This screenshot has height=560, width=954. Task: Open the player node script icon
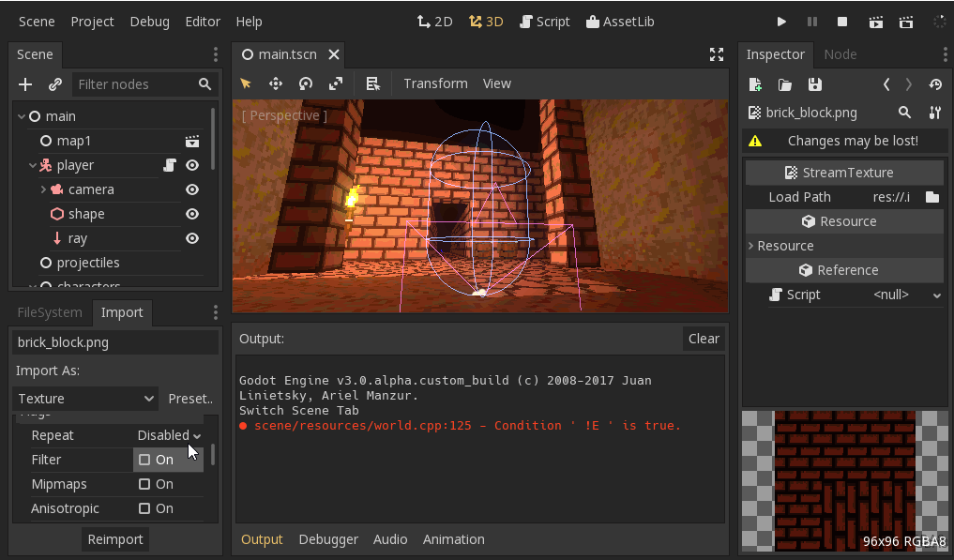tap(170, 165)
